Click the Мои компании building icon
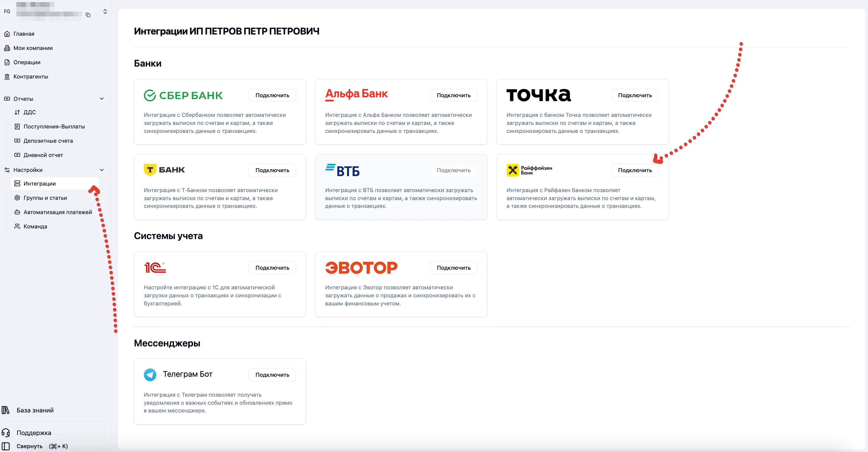Image resolution: width=868 pixels, height=452 pixels. click(x=7, y=48)
